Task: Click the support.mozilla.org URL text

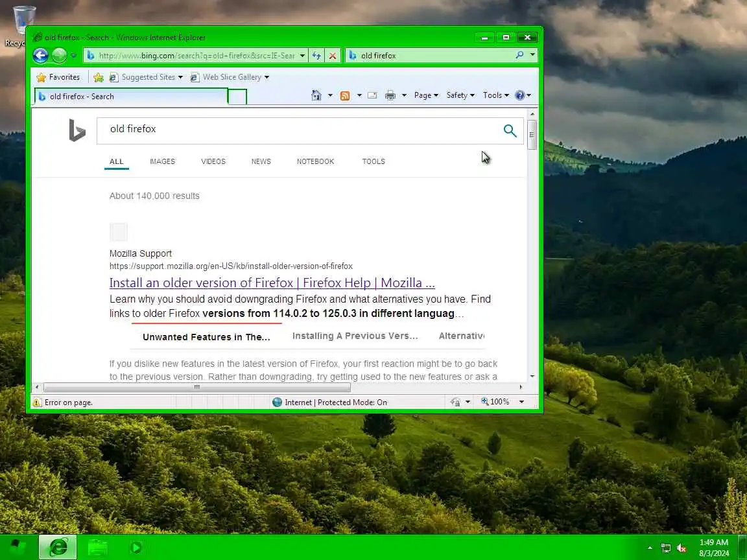Action: 231,266
